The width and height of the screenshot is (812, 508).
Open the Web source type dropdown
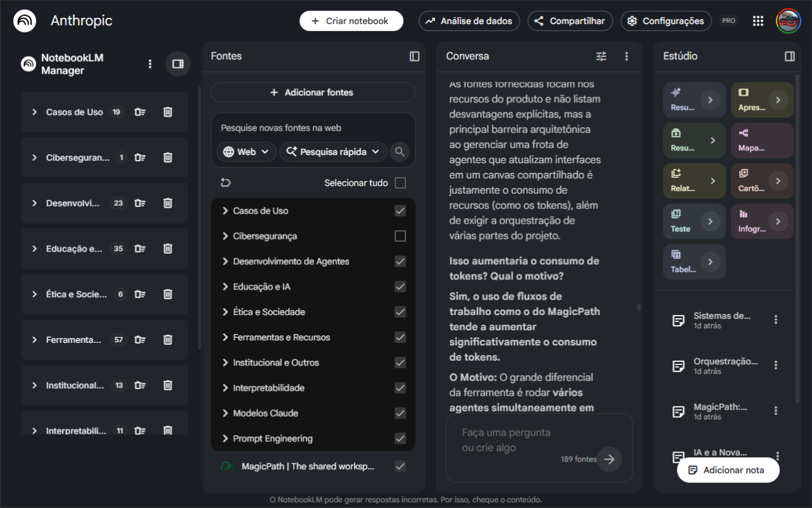(247, 152)
